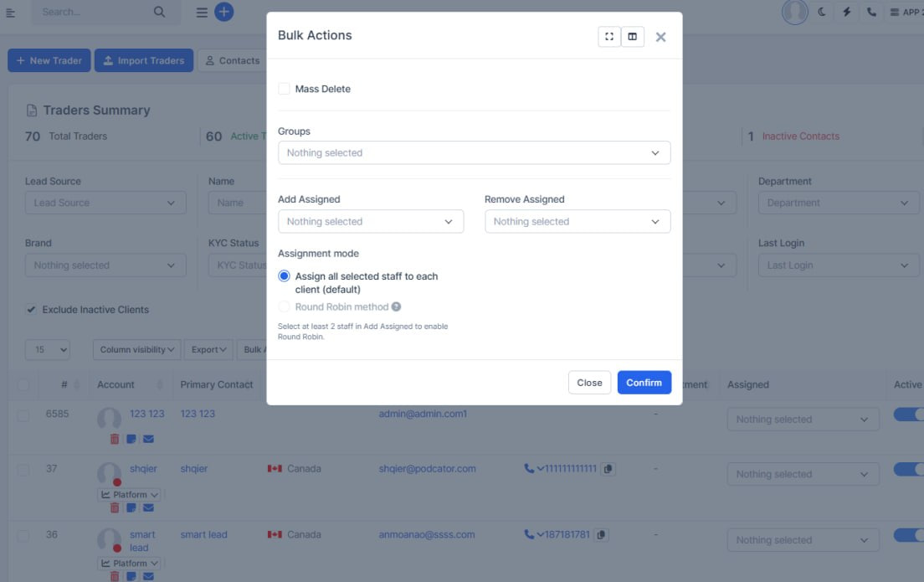This screenshot has height=582, width=924.
Task: Copy the phone number 187181781
Action: pyautogui.click(x=601, y=535)
